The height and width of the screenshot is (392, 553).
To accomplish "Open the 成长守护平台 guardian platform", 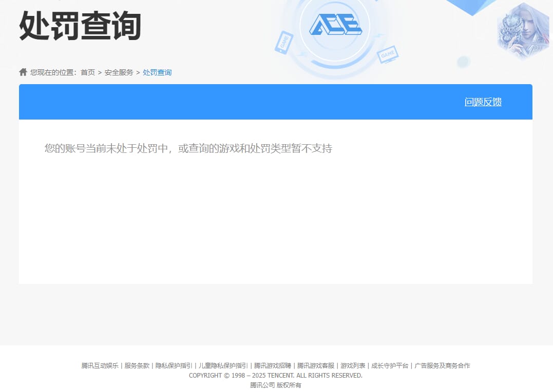I will 389,365.
